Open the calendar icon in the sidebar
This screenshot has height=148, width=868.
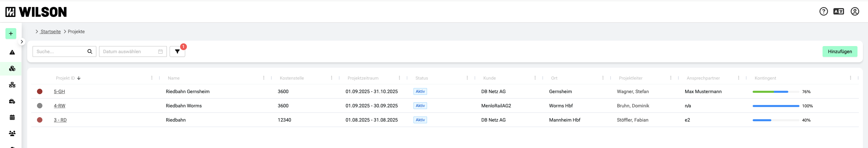(12, 118)
